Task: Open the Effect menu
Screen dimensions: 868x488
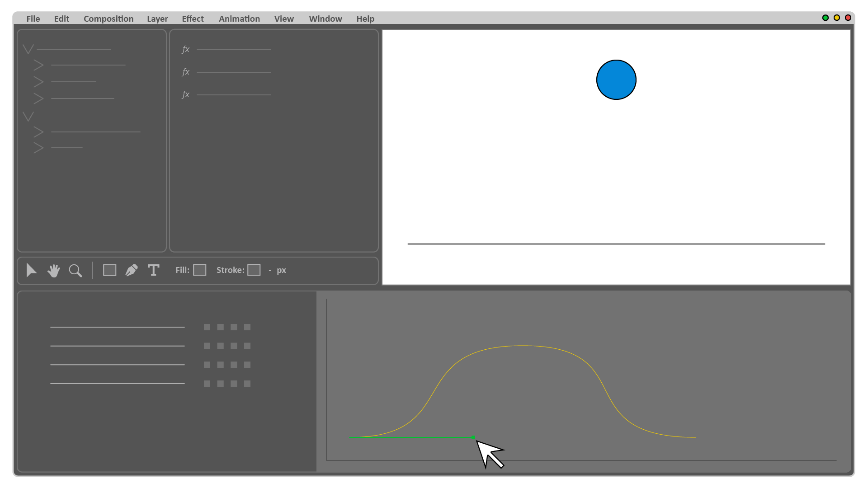Action: tap(193, 19)
